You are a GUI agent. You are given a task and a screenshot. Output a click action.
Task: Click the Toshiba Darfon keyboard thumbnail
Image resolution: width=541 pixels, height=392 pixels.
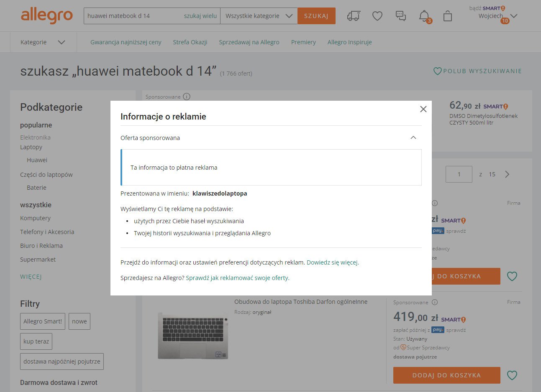coord(193,336)
